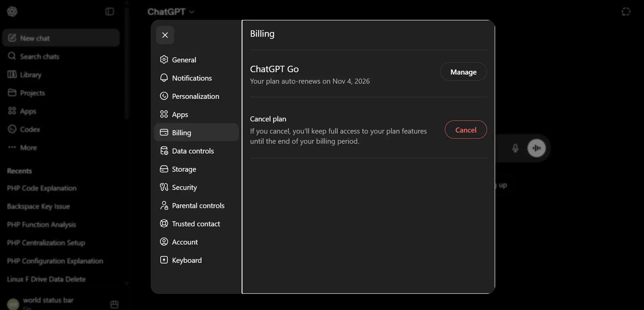Toggle the sidebar collapse icon
This screenshot has width=644, height=310.
110,12
